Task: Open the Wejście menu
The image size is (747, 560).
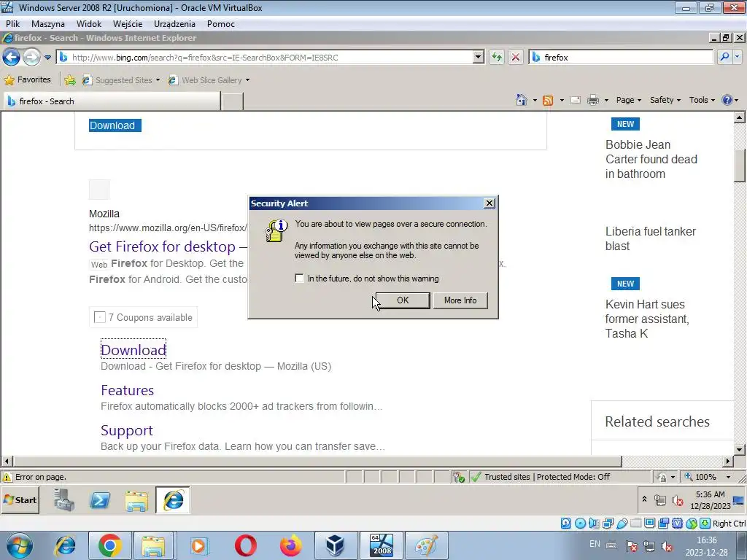Action: [127, 24]
